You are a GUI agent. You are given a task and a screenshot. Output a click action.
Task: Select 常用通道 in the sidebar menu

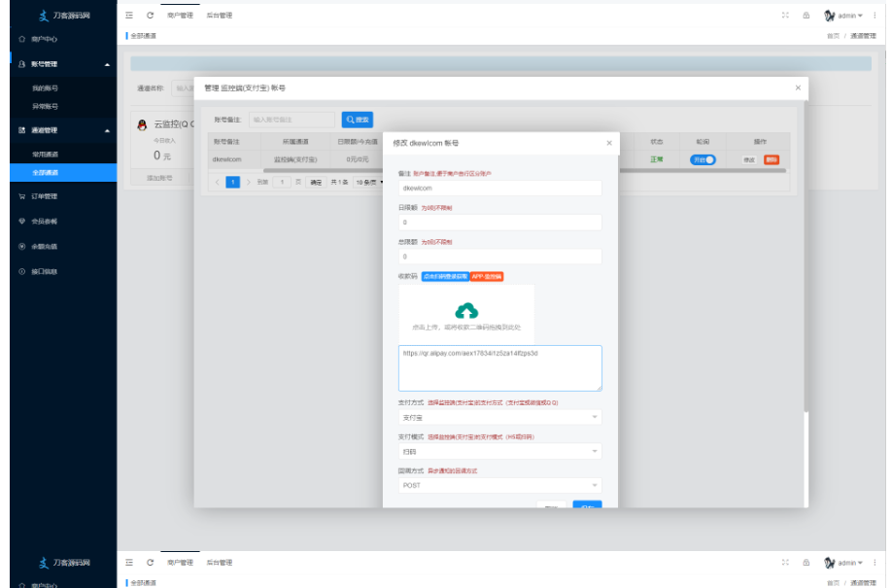tap(46, 155)
